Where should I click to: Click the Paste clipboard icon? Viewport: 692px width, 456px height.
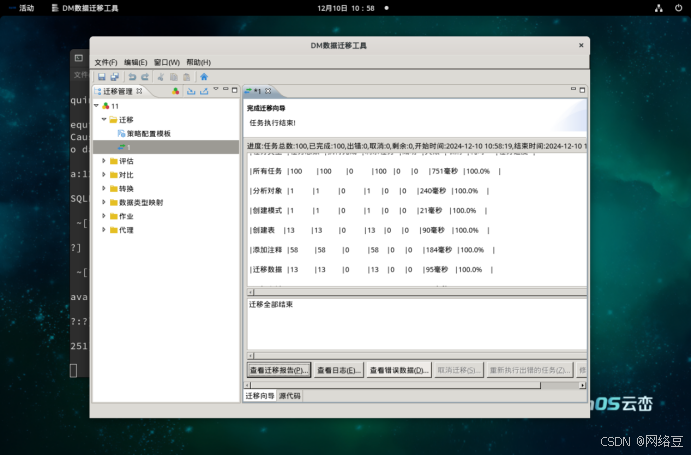click(x=187, y=77)
